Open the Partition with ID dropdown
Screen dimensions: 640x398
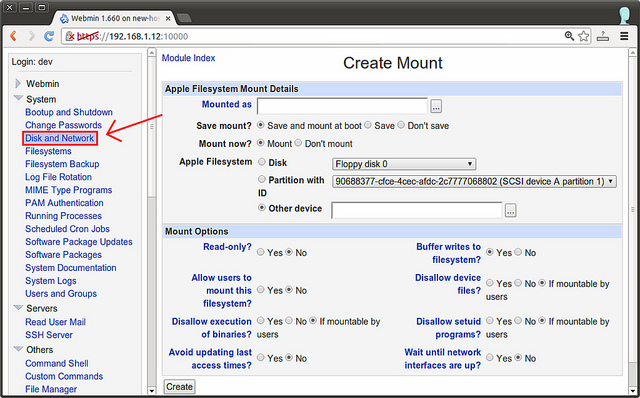(474, 181)
